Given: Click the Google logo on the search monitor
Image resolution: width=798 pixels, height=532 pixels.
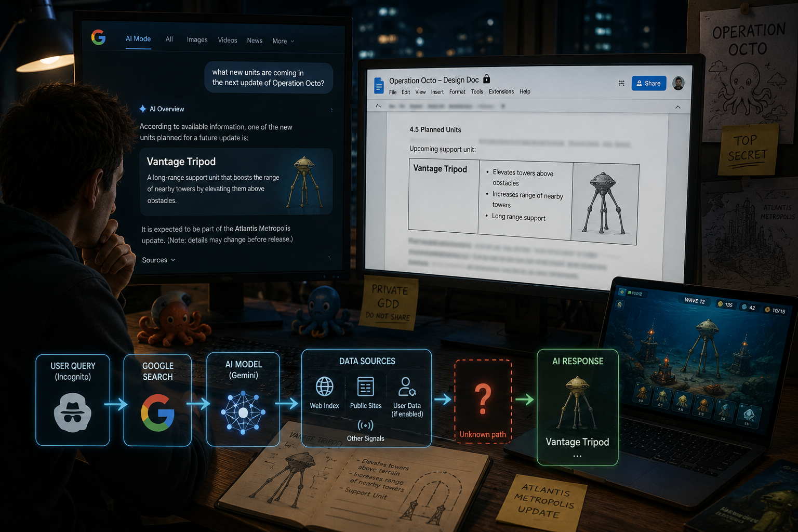Looking at the screenshot, I should coord(98,37).
